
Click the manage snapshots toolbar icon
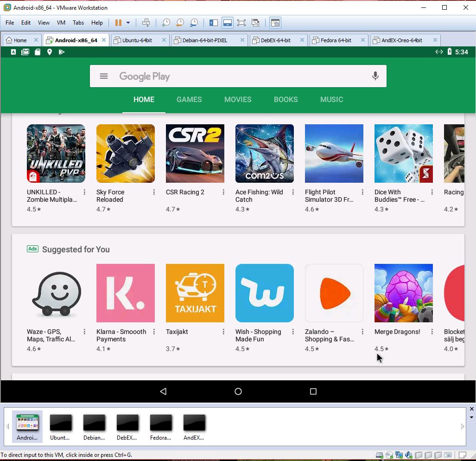(194, 23)
